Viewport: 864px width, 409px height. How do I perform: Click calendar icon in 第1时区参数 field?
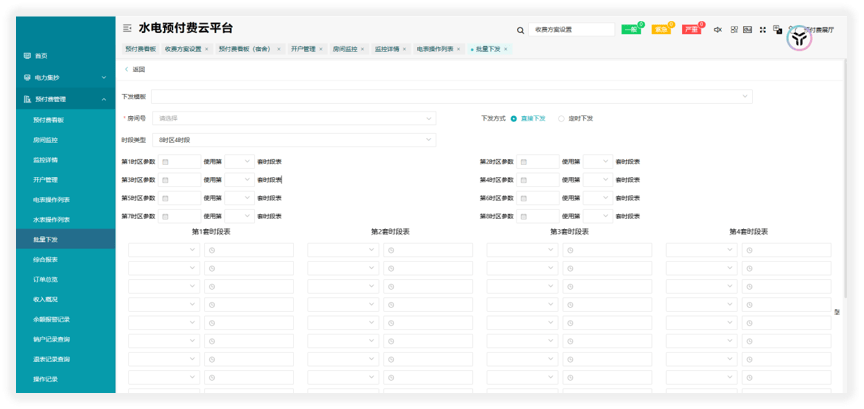(x=166, y=161)
